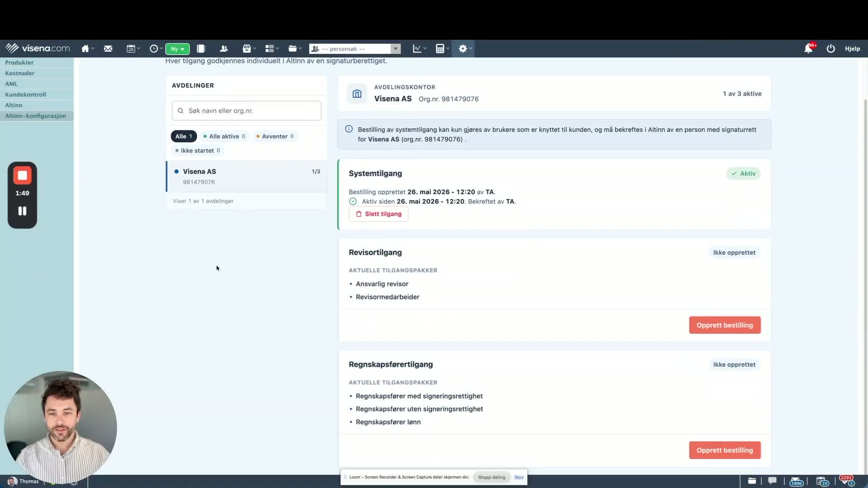Pause the Loom recording
The image size is (868, 488).
(x=22, y=211)
